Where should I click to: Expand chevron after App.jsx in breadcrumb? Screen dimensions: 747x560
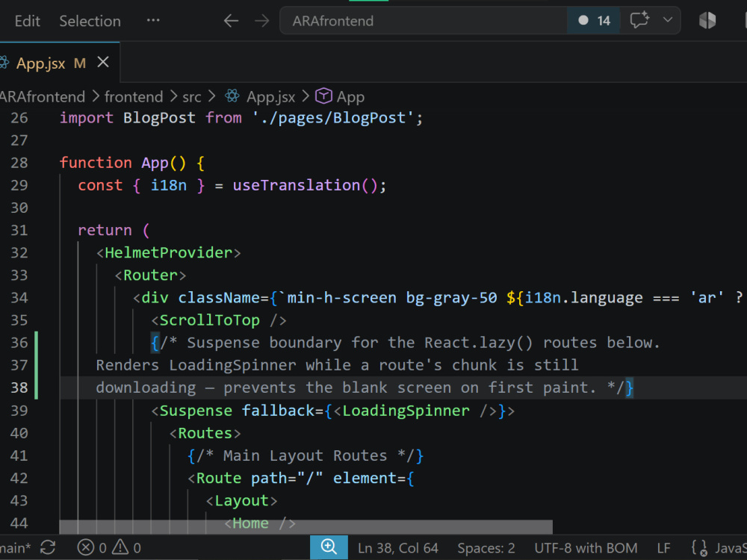click(306, 96)
